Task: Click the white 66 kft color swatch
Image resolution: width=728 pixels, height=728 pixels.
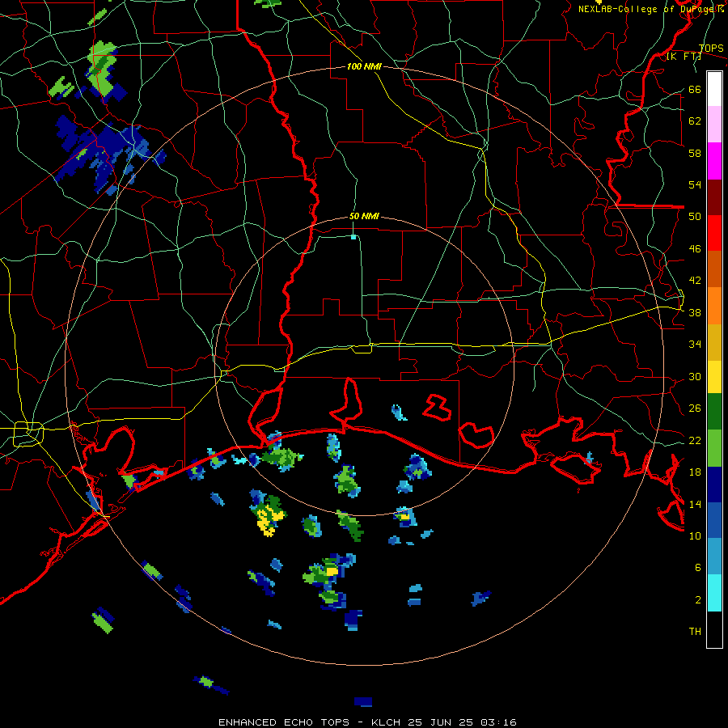Action: click(714, 89)
